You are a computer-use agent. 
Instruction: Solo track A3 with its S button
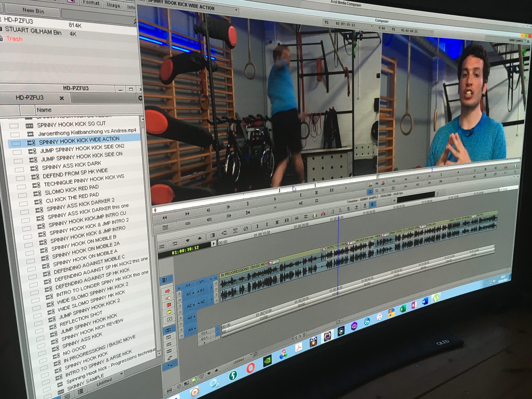(181, 318)
